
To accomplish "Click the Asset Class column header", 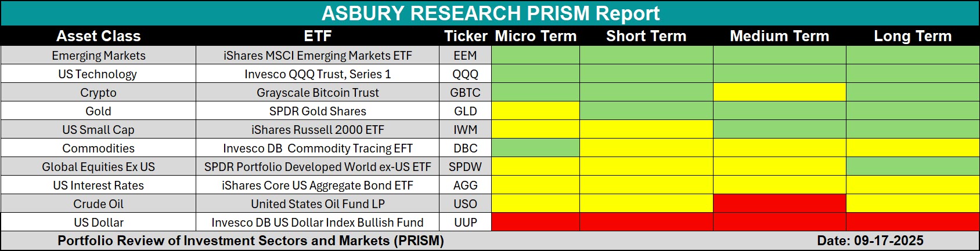I will pyautogui.click(x=98, y=36).
